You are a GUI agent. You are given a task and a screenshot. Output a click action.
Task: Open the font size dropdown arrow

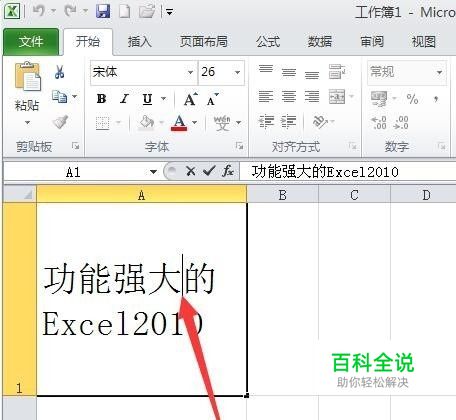point(237,72)
